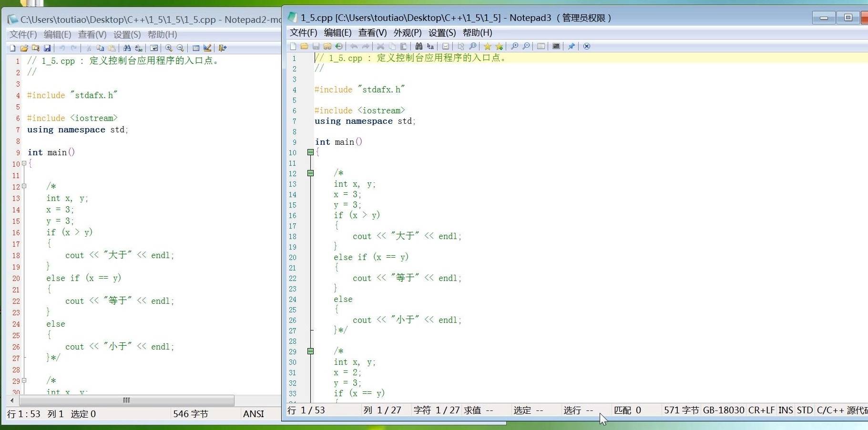Viewport: 868px width, 430px height.
Task: Open the Find dialog via binoculars icon in Notepad3
Action: [419, 46]
